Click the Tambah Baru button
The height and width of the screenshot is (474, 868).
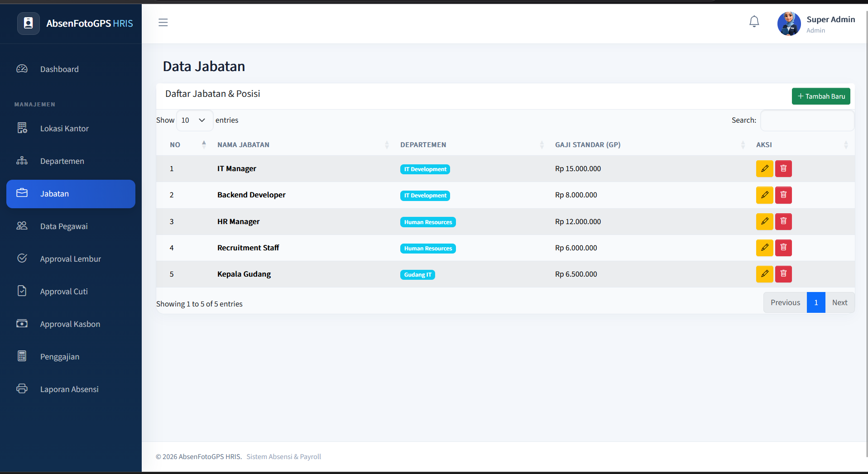[821, 96]
